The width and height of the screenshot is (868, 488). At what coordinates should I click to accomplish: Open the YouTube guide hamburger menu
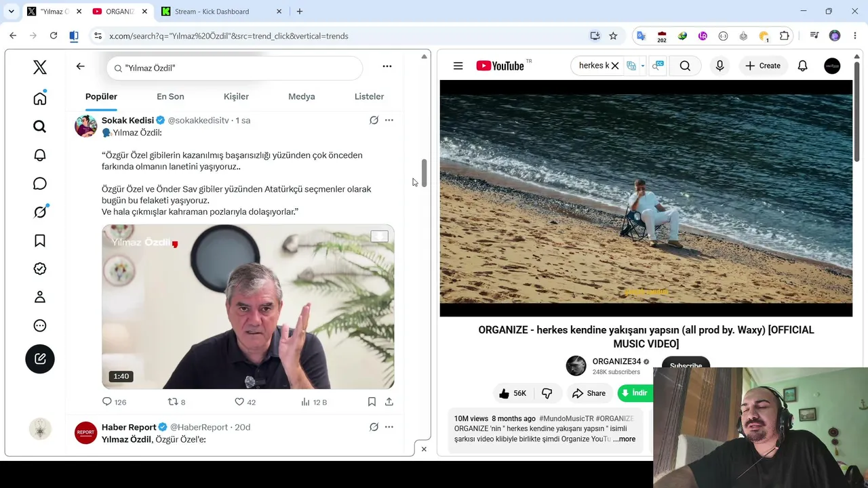pyautogui.click(x=458, y=66)
